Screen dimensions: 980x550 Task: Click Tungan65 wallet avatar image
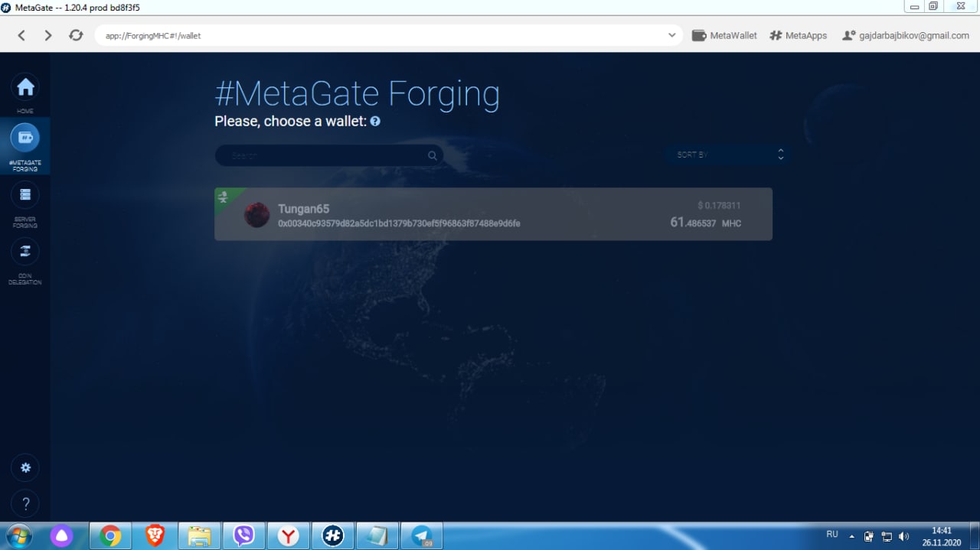coord(256,215)
